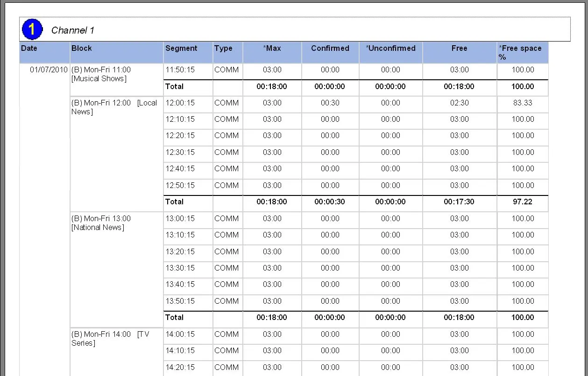This screenshot has width=588, height=376.
Task: Click the blue Channel 1 number icon
Action: click(x=32, y=30)
